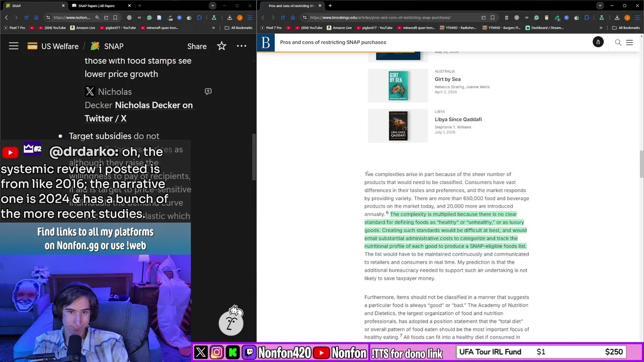Image resolution: width=644 pixels, height=362 pixels.
Task: Favorite the Notion page with the star
Action: pyautogui.click(x=221, y=46)
